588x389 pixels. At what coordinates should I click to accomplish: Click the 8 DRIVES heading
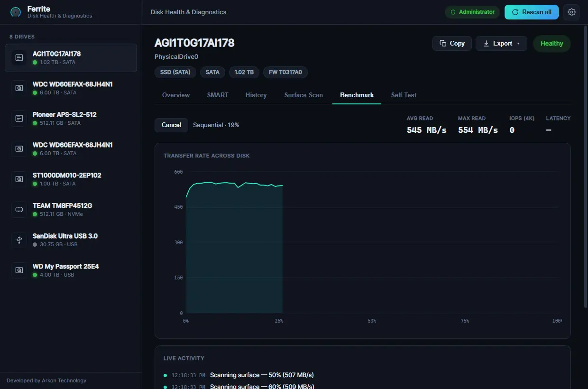point(22,37)
